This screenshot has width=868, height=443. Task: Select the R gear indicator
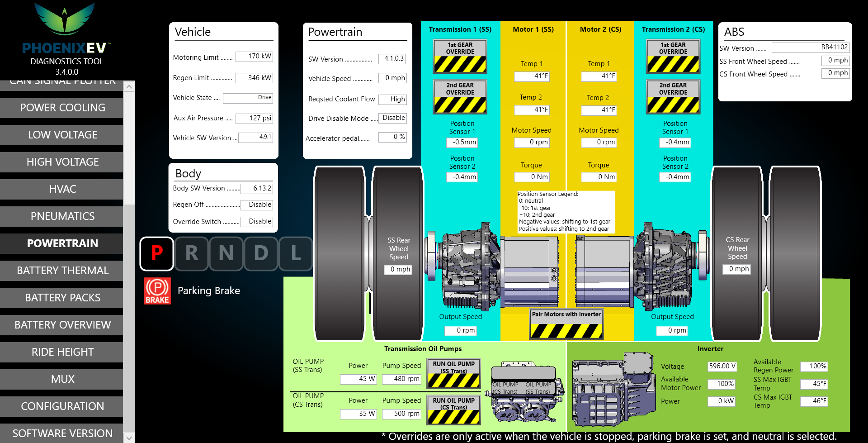tap(192, 253)
